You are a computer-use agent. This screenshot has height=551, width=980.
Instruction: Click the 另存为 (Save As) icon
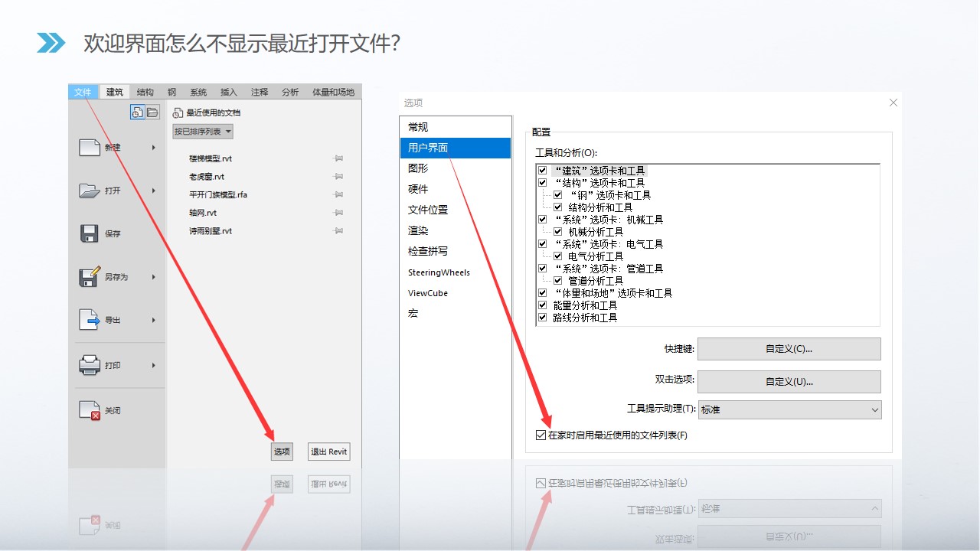(90, 276)
